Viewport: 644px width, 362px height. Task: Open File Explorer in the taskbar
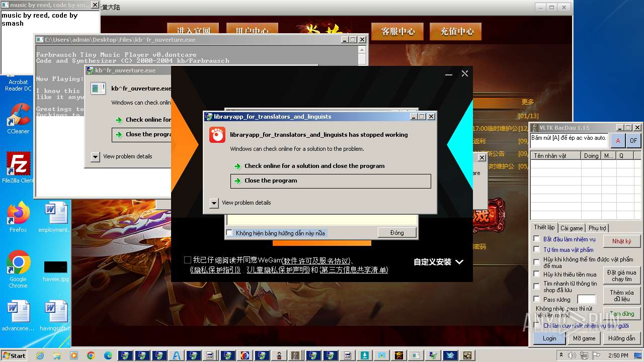pyautogui.click(x=57, y=355)
